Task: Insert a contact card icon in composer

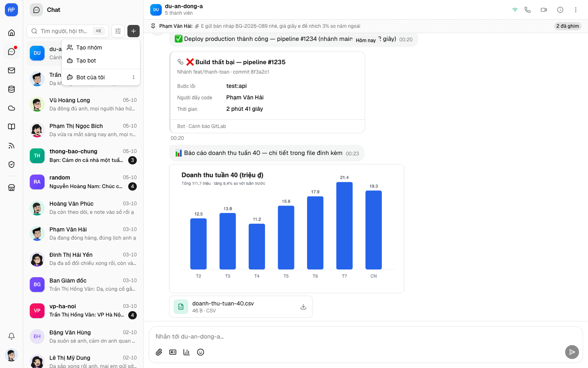Action: (x=173, y=352)
